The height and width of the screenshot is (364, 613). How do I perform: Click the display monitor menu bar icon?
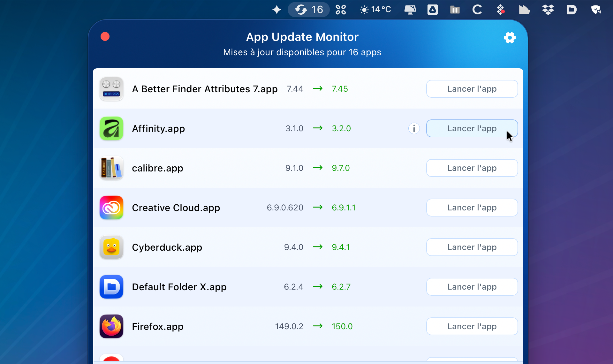click(x=410, y=10)
